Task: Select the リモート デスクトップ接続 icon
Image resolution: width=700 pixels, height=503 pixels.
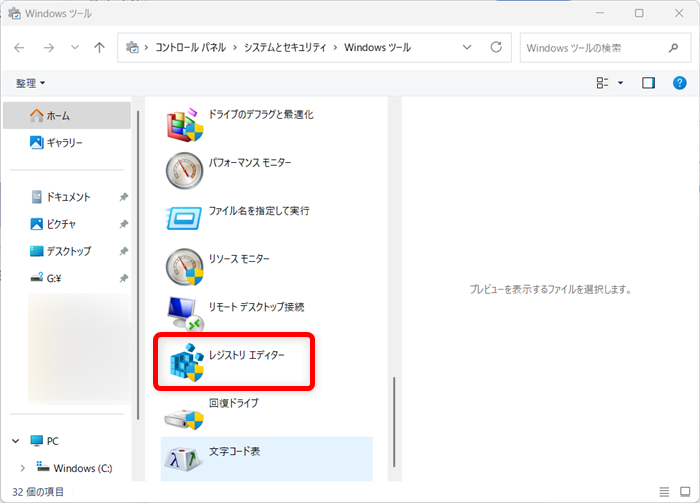Action: point(186,314)
